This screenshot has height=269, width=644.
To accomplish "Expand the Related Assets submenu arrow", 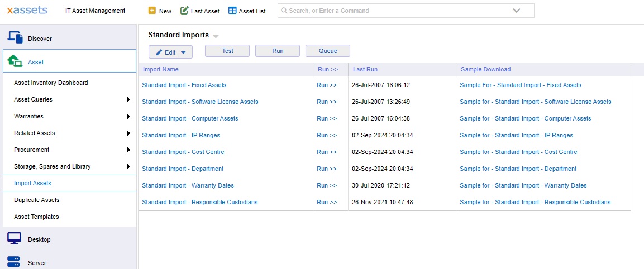I will 128,133.
